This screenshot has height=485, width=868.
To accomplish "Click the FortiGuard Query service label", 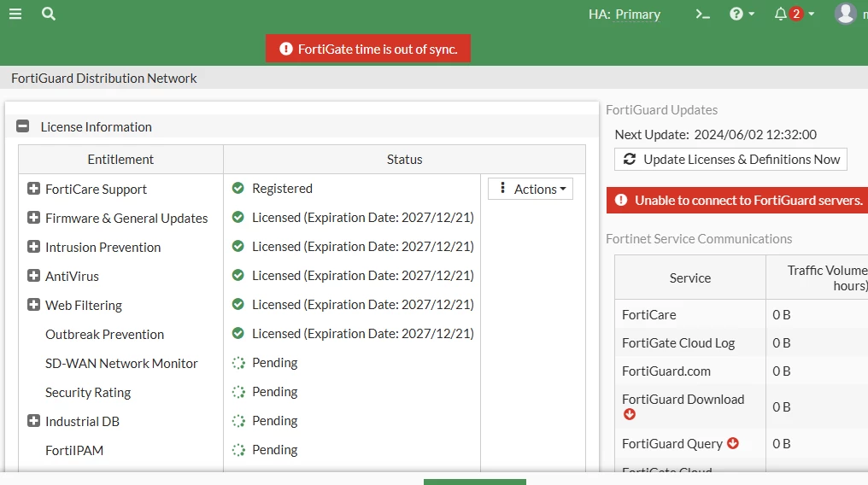I will click(672, 443).
